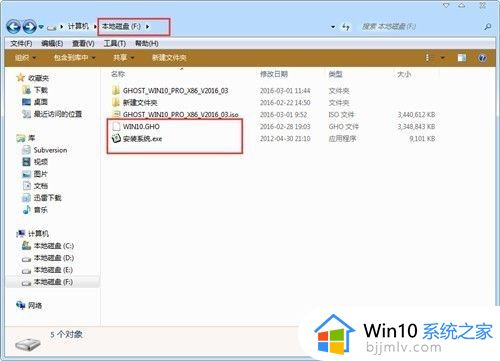The image size is (500, 361).
Task: Open the 编辑(E) menu
Action: tap(52, 43)
